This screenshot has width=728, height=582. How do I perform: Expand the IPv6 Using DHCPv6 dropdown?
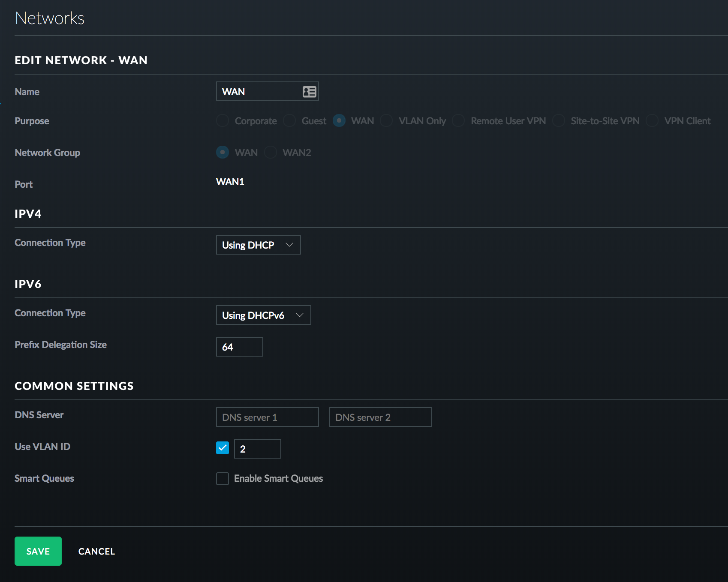(263, 315)
